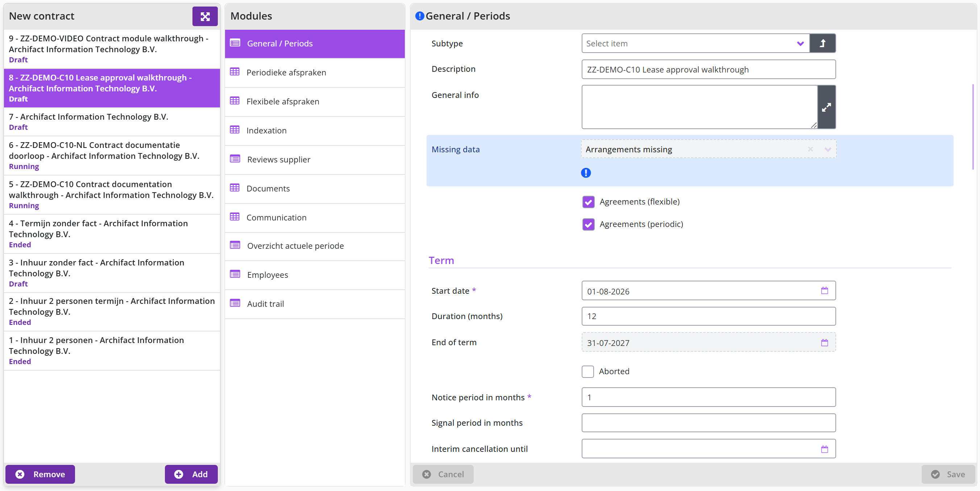Click the list icon beside Reviews supplier
The image size is (980, 491).
point(235,159)
